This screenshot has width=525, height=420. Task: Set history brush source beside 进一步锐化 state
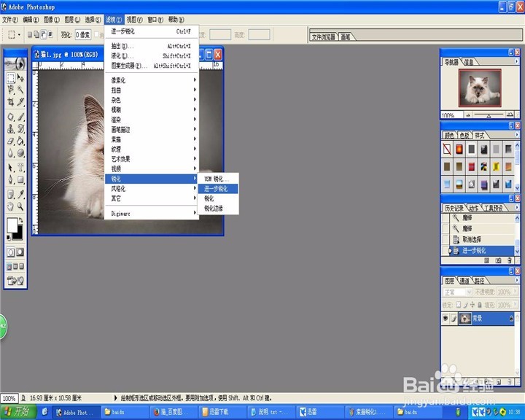(x=446, y=251)
